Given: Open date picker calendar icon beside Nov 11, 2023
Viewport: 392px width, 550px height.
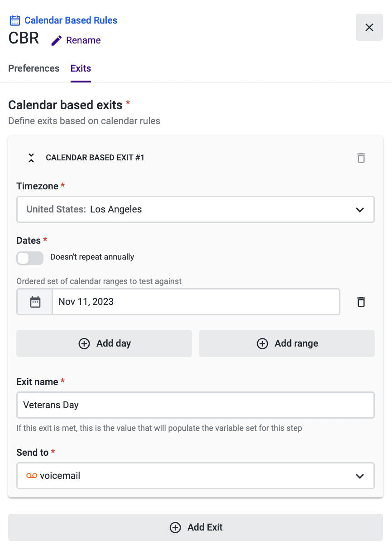Looking at the screenshot, I should [35, 302].
